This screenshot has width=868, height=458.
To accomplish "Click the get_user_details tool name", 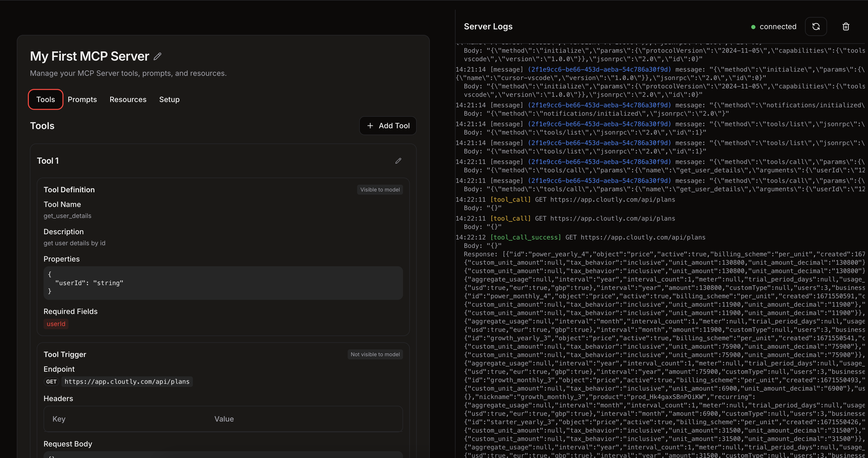I will pyautogui.click(x=67, y=216).
